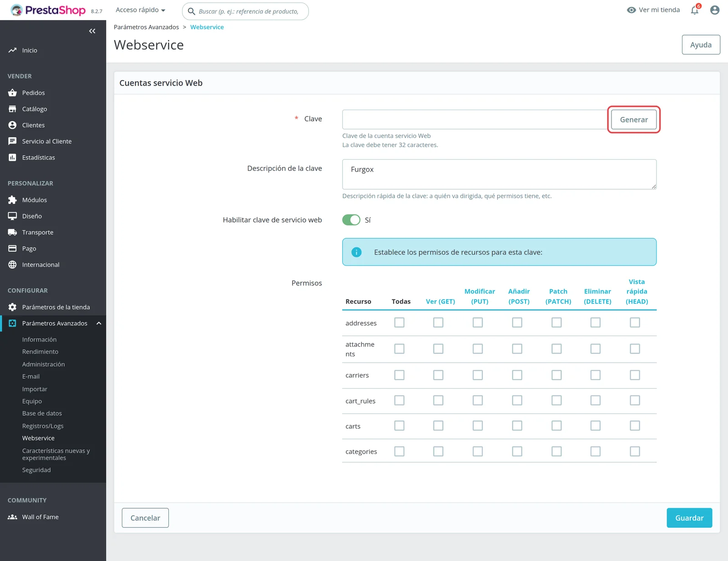Image resolution: width=728 pixels, height=561 pixels.
Task: Click the Parámetros de la tienda gear icon
Action: (12, 307)
